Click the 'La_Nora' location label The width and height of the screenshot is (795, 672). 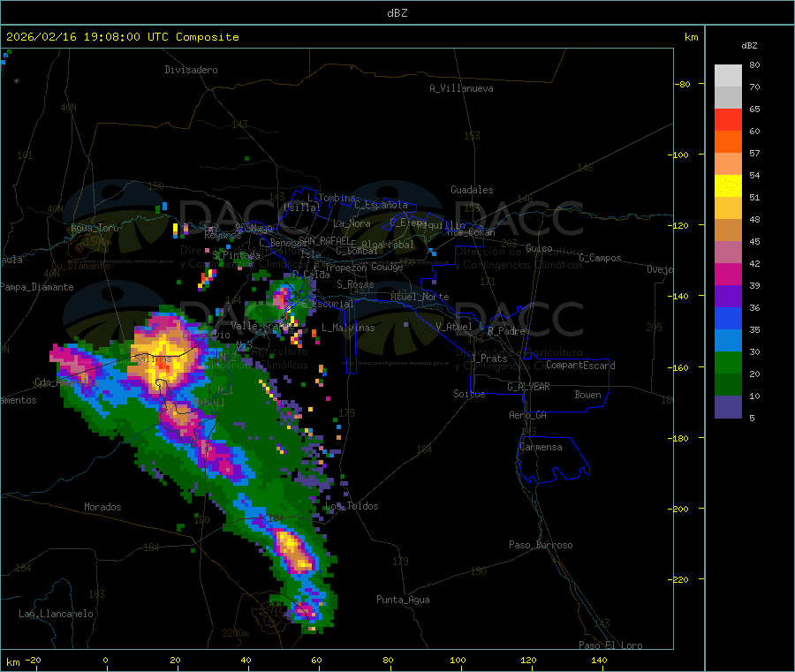tap(352, 223)
